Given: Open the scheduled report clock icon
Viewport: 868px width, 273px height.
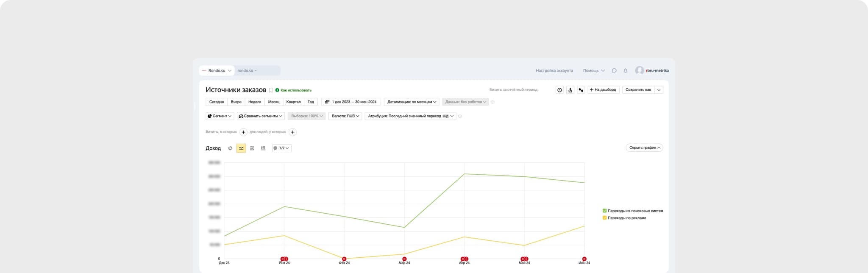Looking at the screenshot, I should click(x=559, y=90).
